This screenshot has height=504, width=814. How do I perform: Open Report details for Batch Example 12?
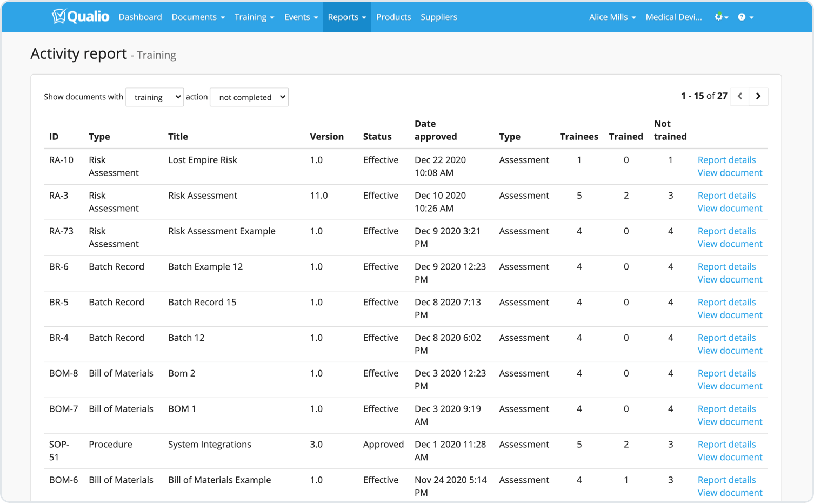[x=726, y=266]
